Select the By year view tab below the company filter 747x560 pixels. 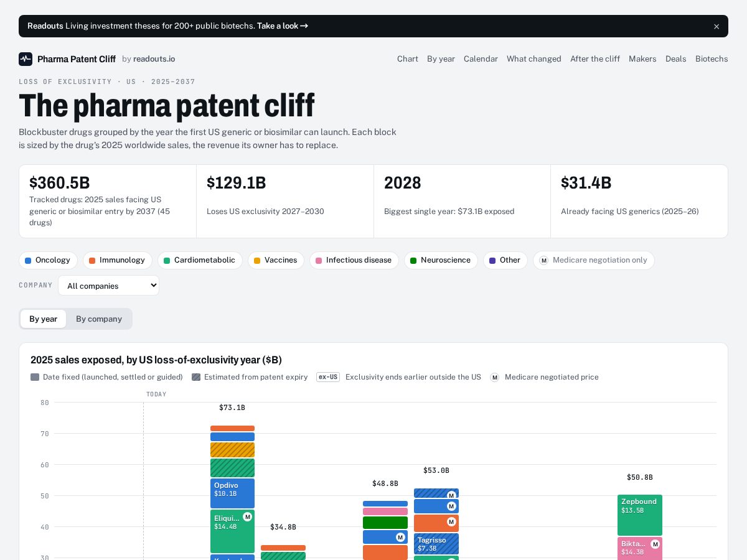pos(43,319)
